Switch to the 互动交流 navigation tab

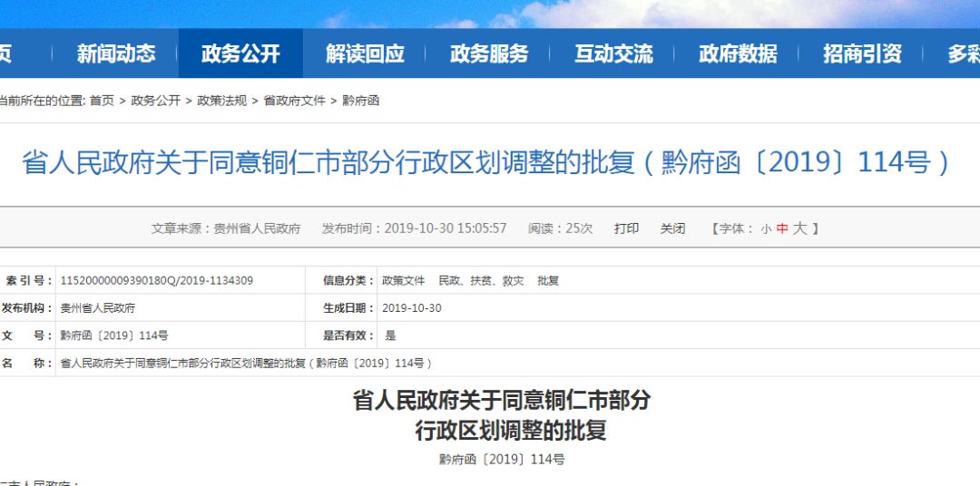pyautogui.click(x=613, y=54)
